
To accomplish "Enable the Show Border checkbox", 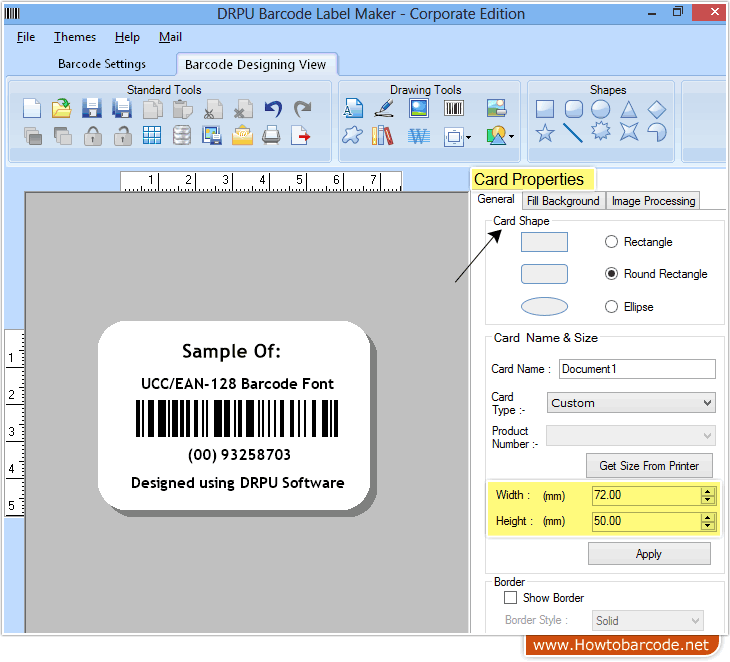I will point(510,597).
